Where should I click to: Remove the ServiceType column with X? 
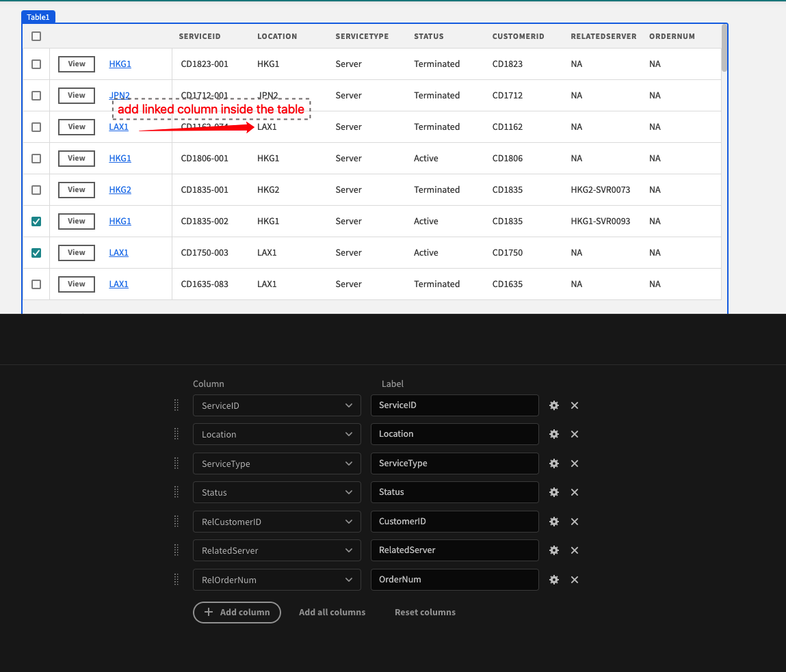coord(575,463)
